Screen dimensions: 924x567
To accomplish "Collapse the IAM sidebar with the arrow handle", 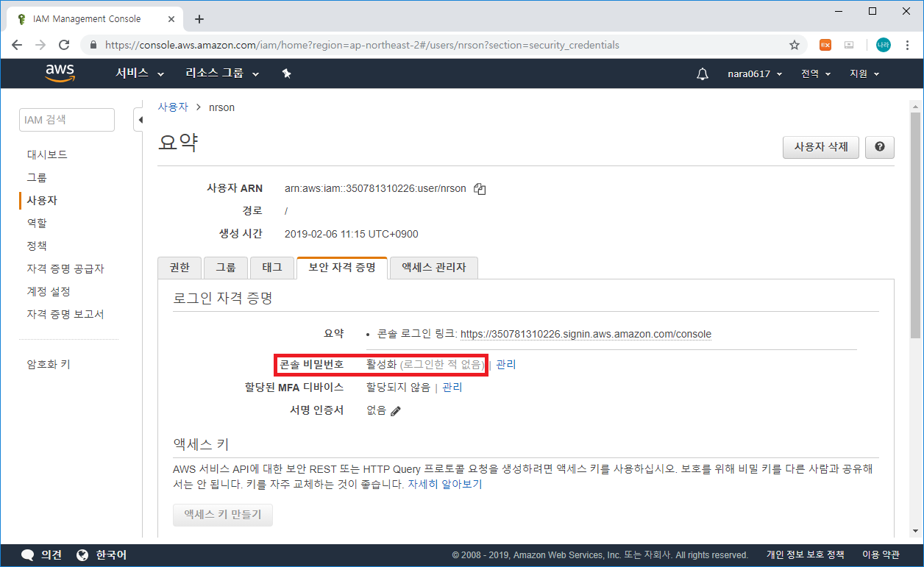I will [139, 120].
